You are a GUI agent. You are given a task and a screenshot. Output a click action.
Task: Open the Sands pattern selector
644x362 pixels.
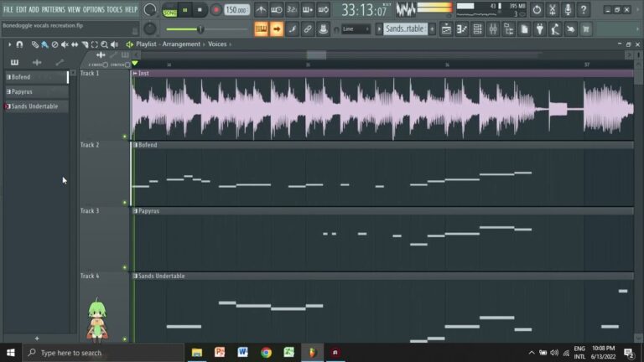pyautogui.click(x=405, y=28)
